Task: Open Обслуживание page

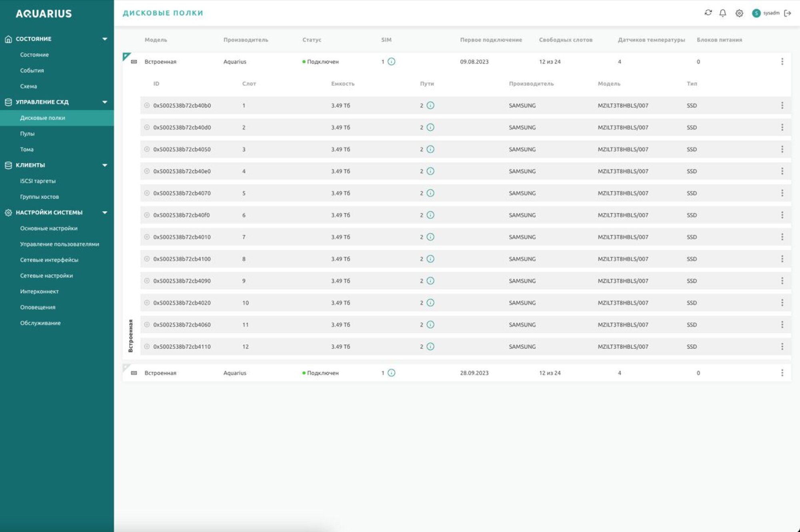Action: point(40,323)
